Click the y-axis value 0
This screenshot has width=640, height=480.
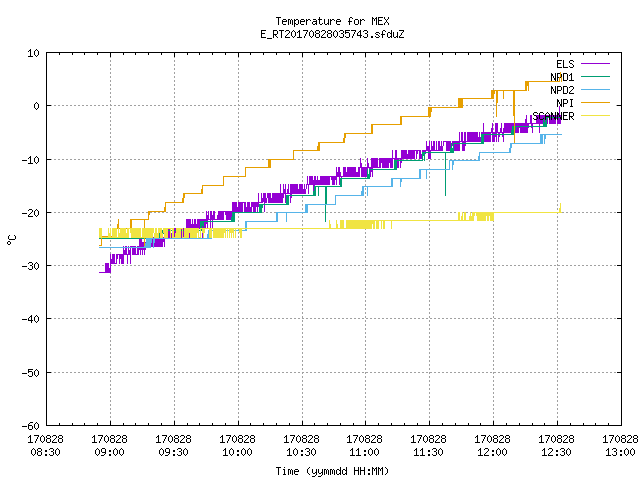(x=37, y=106)
